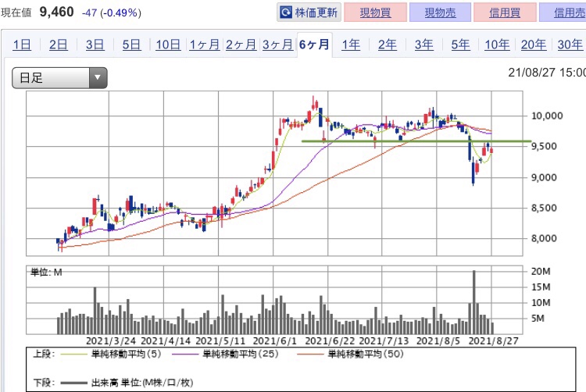Switch chart to 5日 period tab
The height and width of the screenshot is (392, 586).
click(131, 45)
